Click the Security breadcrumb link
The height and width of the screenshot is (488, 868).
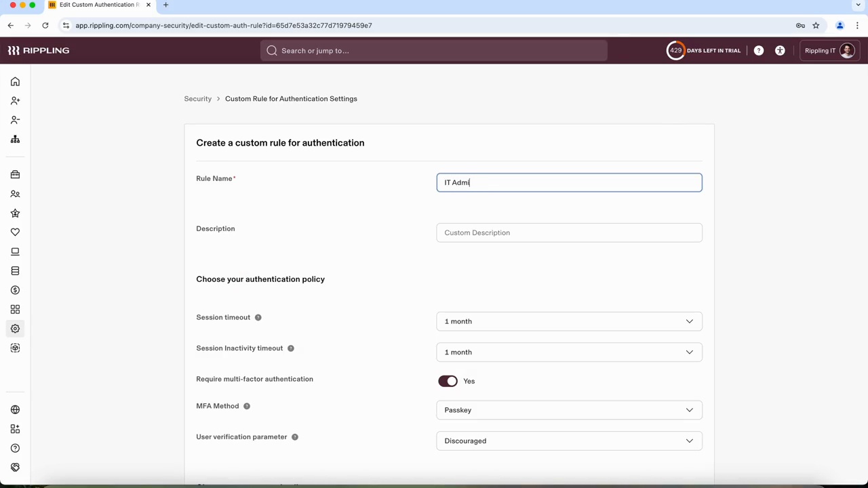[x=197, y=99]
